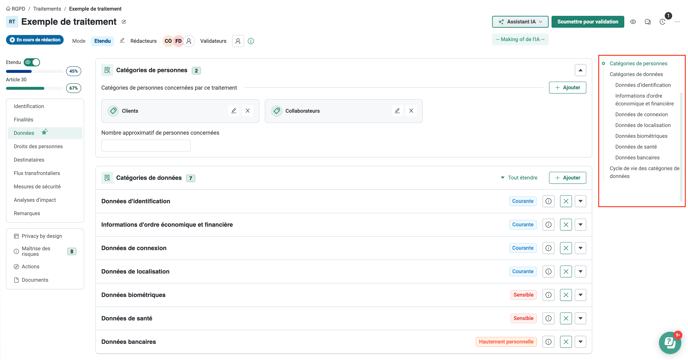Click the Etendu progress bar at 45%
Viewport: 688px width, 360px height.
34,71
